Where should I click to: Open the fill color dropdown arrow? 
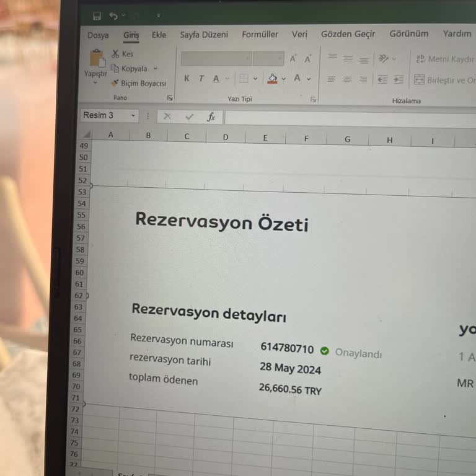tap(283, 79)
